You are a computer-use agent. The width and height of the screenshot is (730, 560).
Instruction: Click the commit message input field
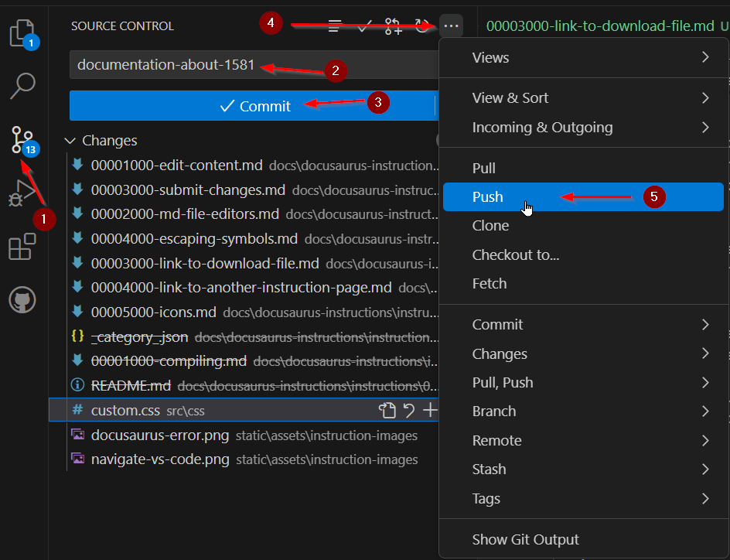255,65
